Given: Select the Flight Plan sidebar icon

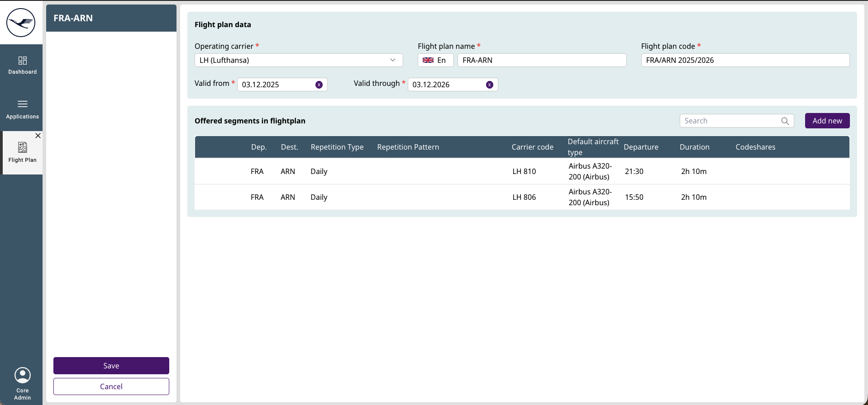Looking at the screenshot, I should point(22,148).
